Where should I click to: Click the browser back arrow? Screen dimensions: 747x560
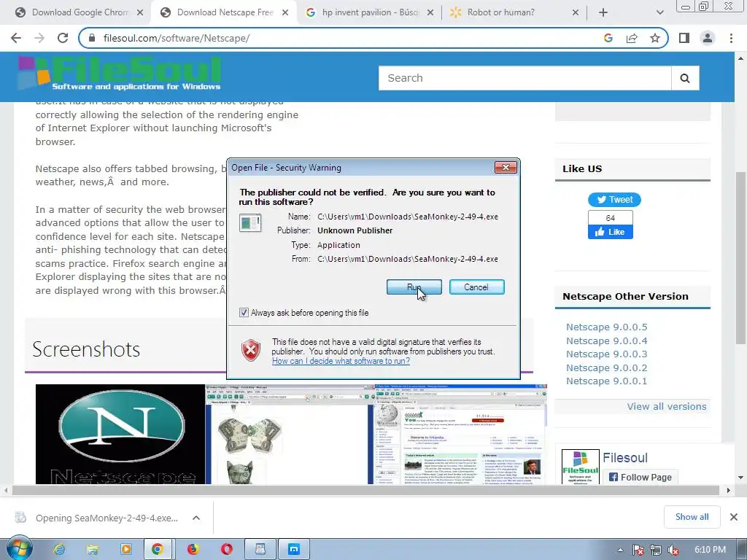tap(16, 38)
